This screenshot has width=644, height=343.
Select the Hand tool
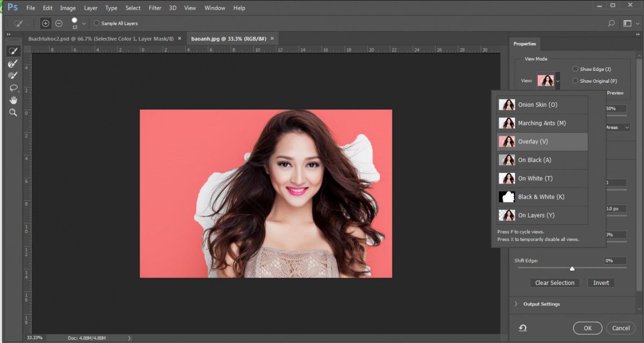[x=13, y=100]
